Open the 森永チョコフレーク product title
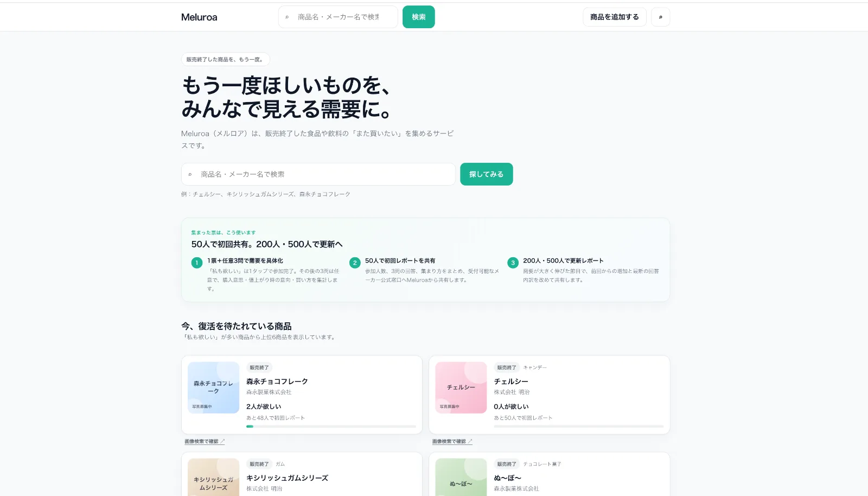Screen dimensions: 868x496 [x=277, y=381]
